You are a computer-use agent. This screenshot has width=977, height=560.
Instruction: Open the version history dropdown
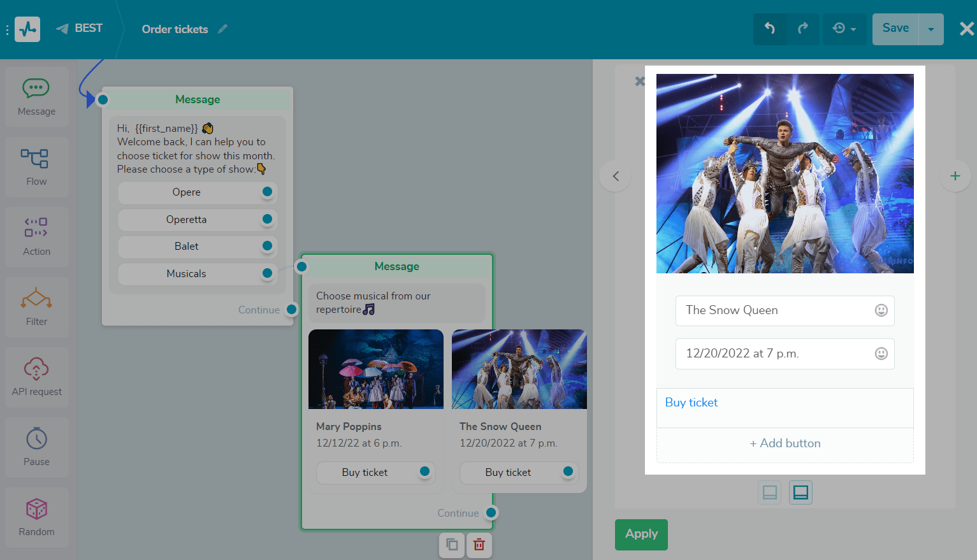coord(844,29)
